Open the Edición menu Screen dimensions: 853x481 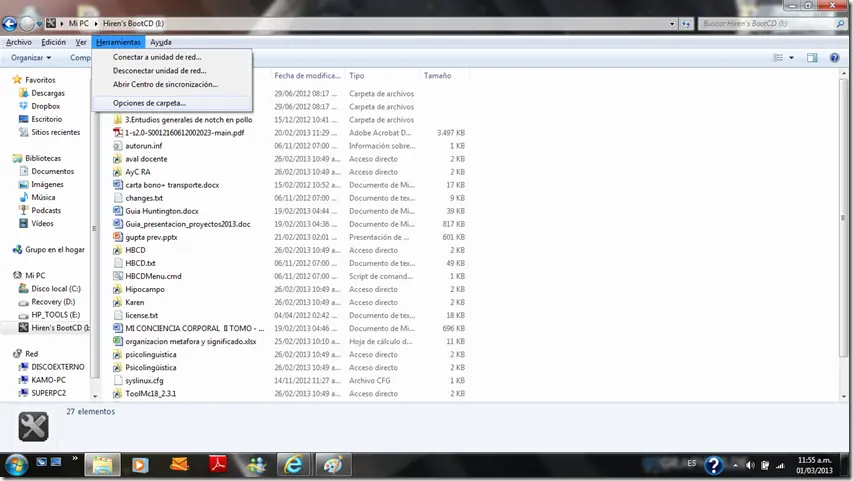pos(53,42)
